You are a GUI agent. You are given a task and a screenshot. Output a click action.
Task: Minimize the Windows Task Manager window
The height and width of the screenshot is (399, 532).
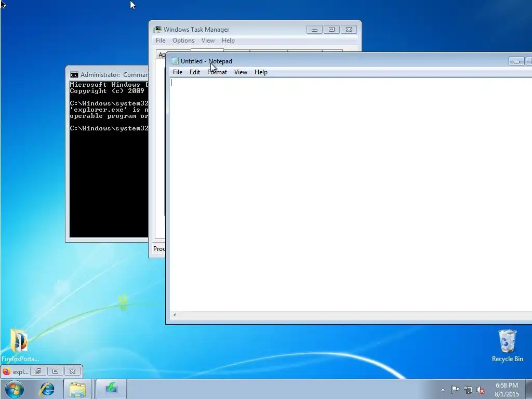314,30
